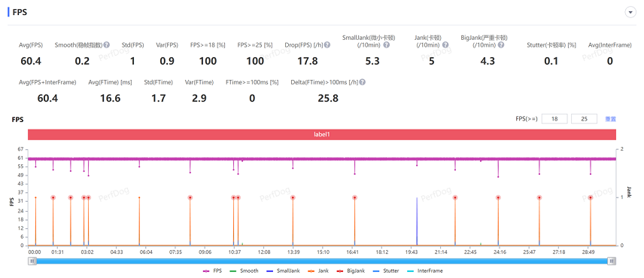Click the blue reset link beside thresholds
Image resolution: width=644 pixels, height=278 pixels.
(x=610, y=119)
